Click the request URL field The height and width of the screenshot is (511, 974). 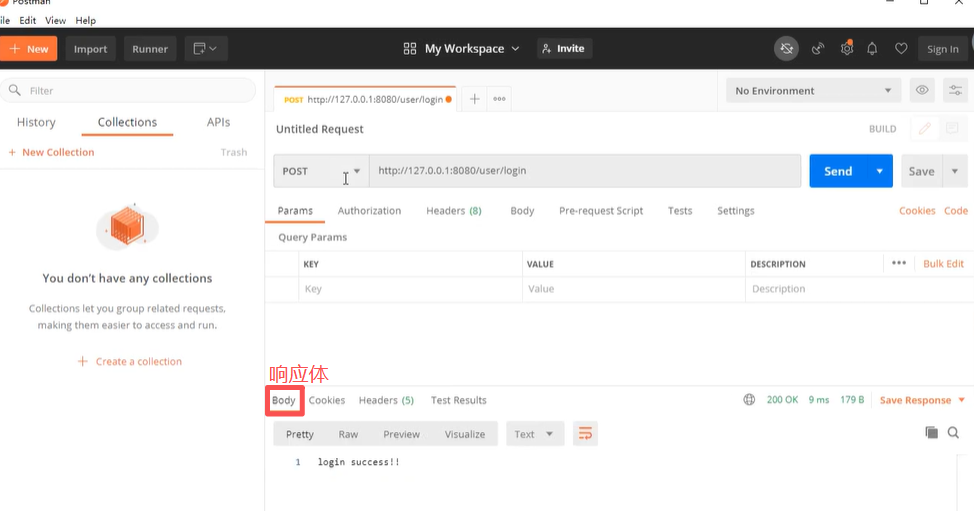pyautogui.click(x=585, y=171)
